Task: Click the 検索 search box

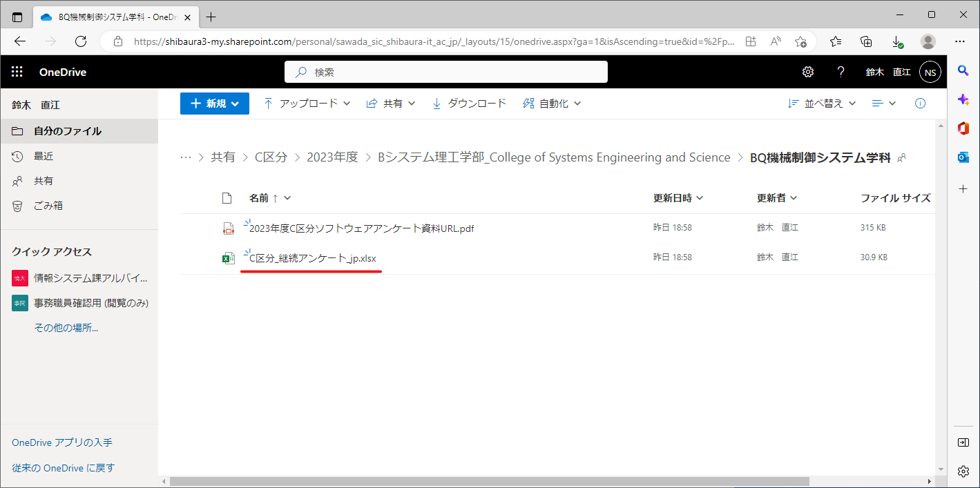Action: pyautogui.click(x=446, y=72)
